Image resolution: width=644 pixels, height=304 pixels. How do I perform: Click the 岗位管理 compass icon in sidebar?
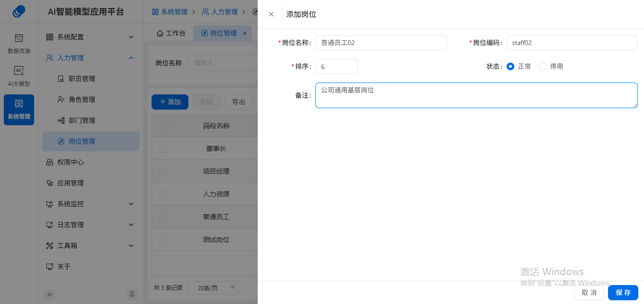click(x=61, y=141)
